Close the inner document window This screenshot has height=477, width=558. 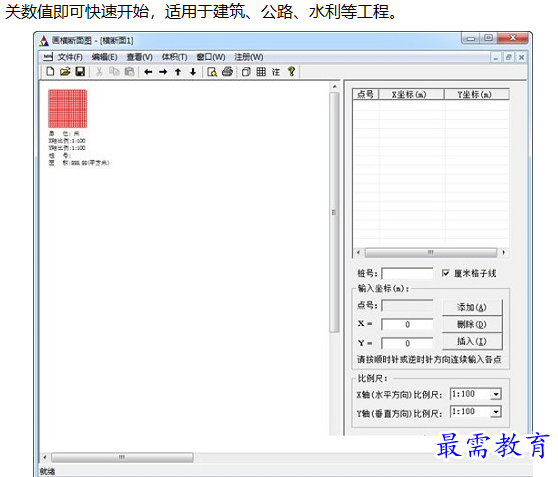tap(521, 57)
